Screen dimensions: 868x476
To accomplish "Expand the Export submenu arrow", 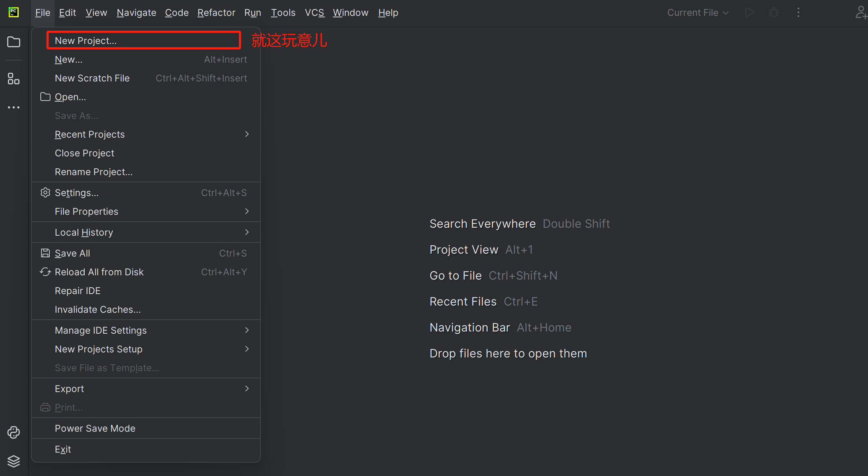I will (247, 388).
